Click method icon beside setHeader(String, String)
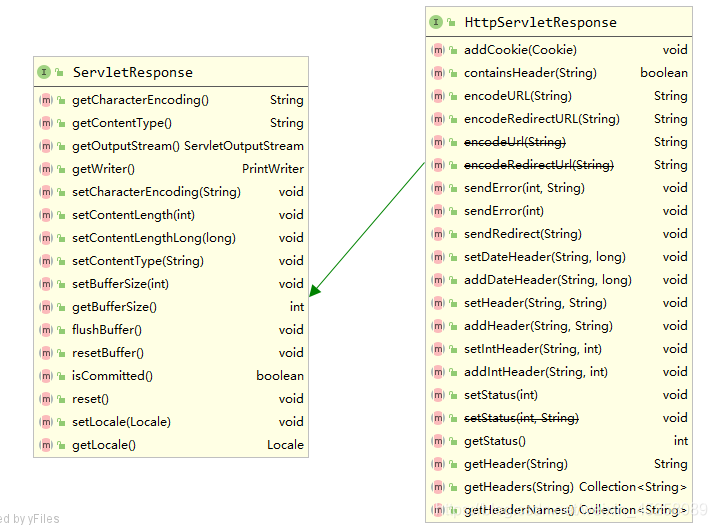This screenshot has width=717, height=528. tap(438, 303)
